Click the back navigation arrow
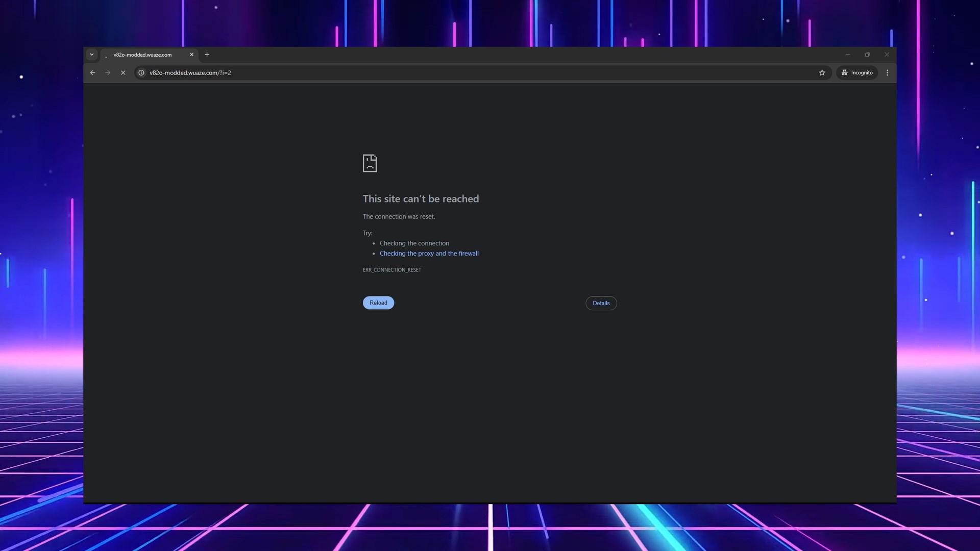The image size is (980, 551). point(92,72)
